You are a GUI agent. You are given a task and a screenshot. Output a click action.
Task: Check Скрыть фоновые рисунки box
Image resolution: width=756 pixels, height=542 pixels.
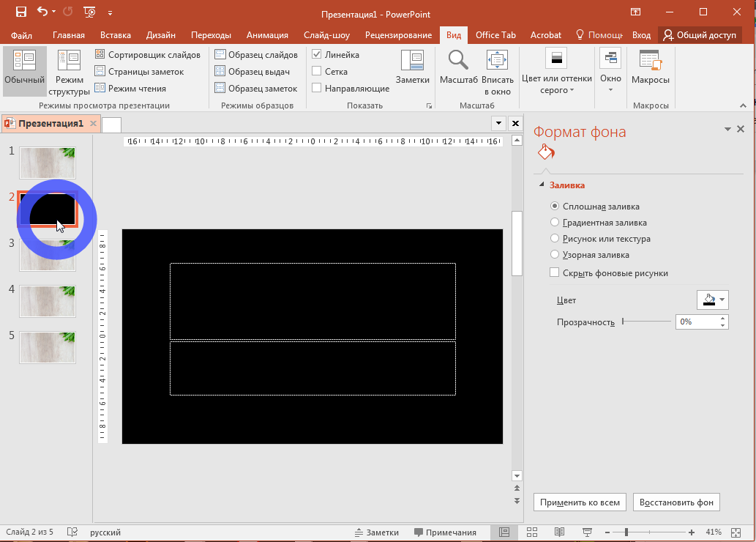pyautogui.click(x=555, y=273)
